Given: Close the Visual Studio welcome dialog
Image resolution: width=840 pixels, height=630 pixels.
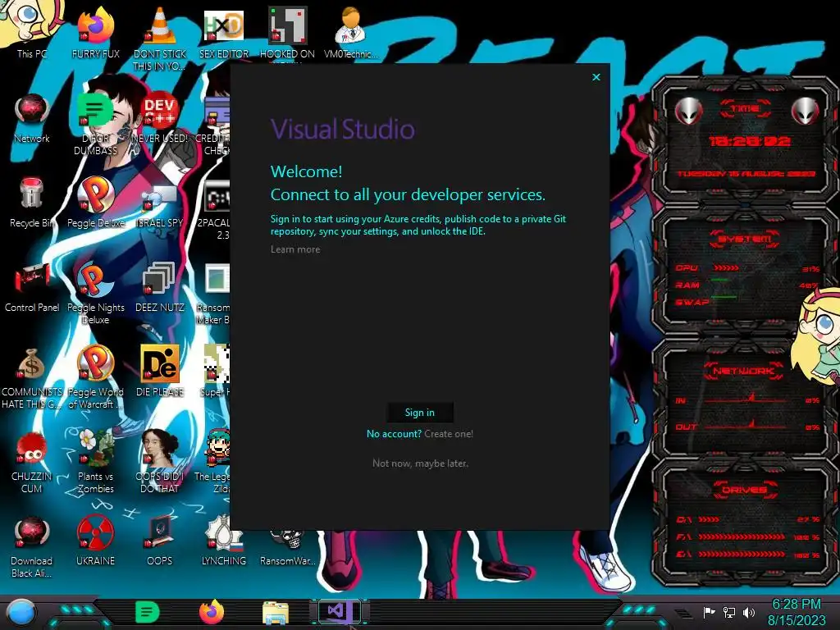Looking at the screenshot, I should point(596,77).
